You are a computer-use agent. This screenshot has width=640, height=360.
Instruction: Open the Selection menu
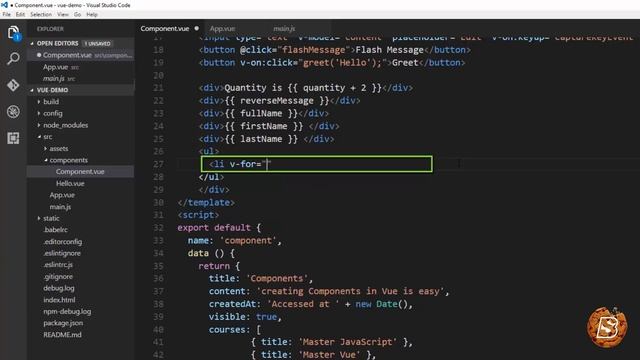pos(41,14)
